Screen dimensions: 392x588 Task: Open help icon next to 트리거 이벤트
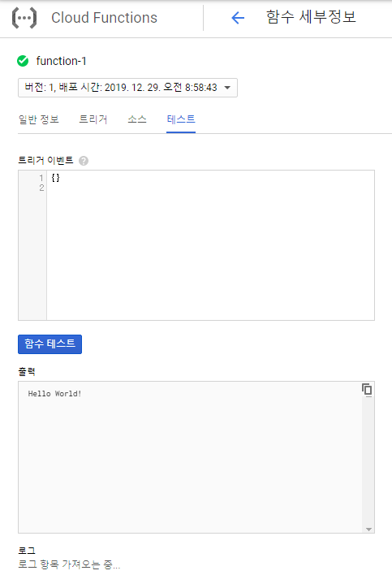click(x=84, y=161)
